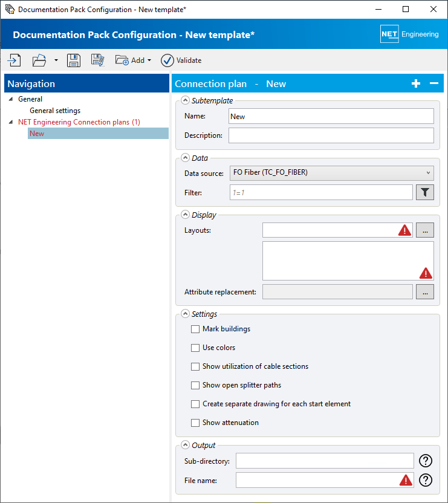Maximize the Documentation Pack Configuration window

[406, 9]
